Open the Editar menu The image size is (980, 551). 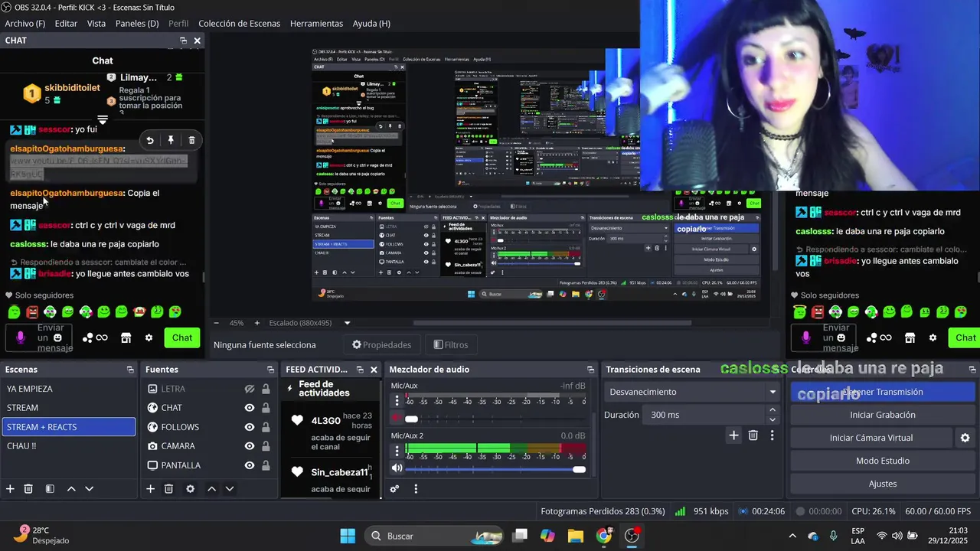click(x=66, y=24)
